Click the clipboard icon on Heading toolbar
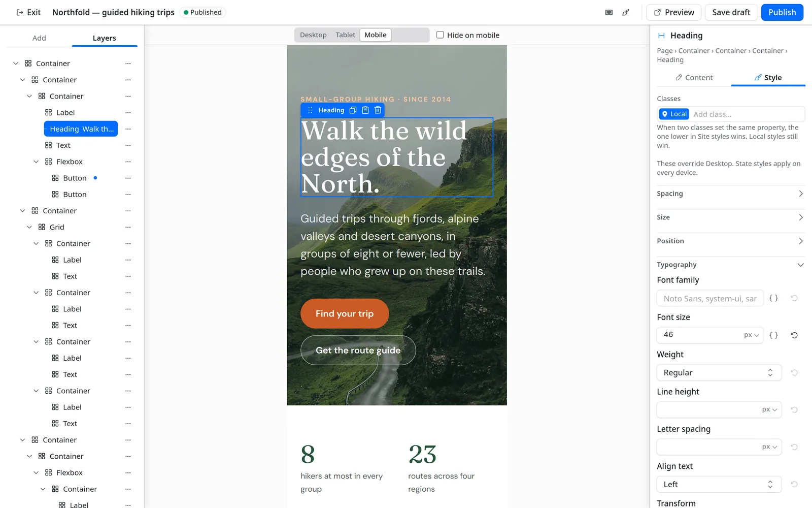 (x=365, y=110)
